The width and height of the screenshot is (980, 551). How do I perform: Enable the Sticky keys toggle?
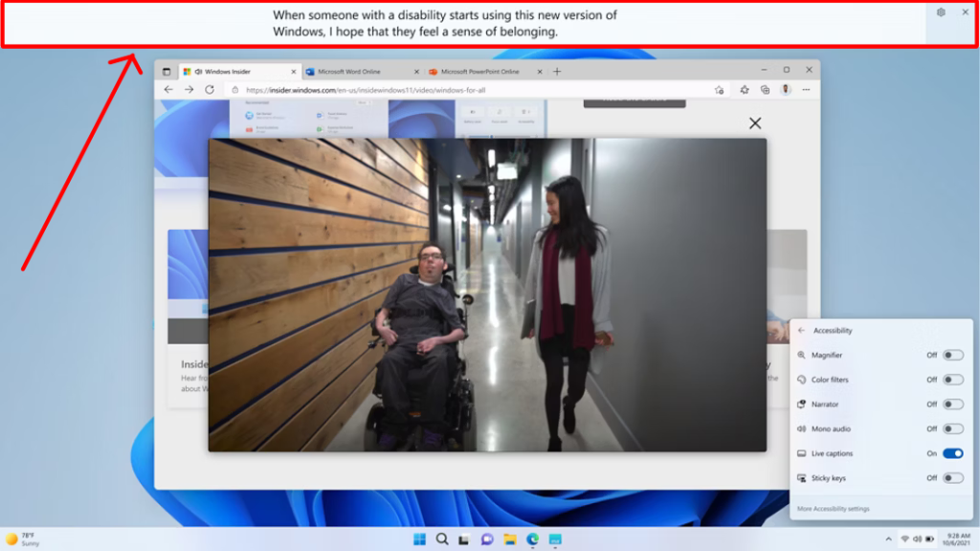(952, 478)
